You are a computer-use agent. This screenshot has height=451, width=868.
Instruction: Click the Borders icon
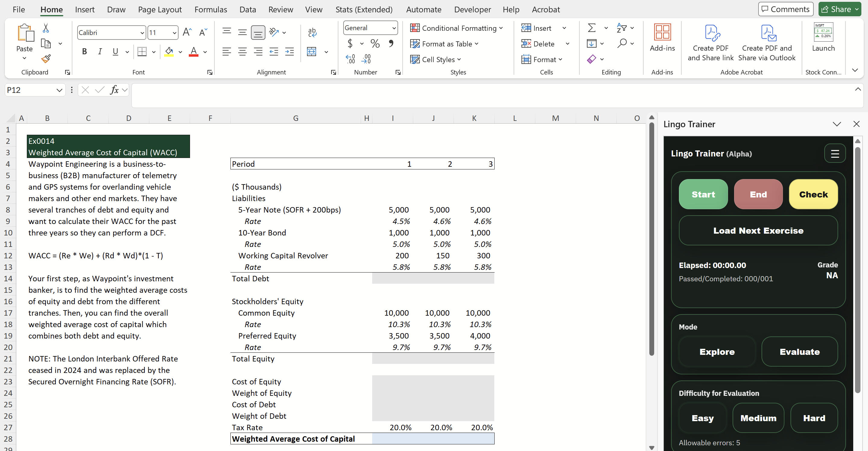142,52
